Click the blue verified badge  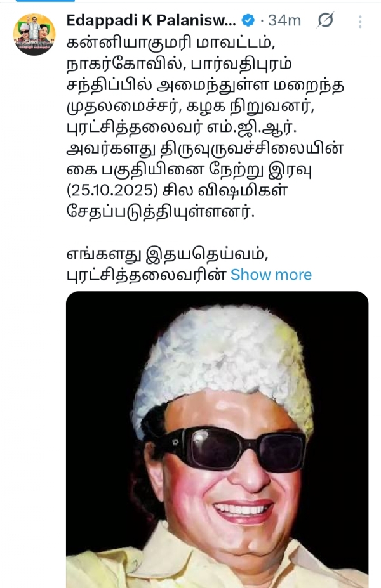click(248, 20)
